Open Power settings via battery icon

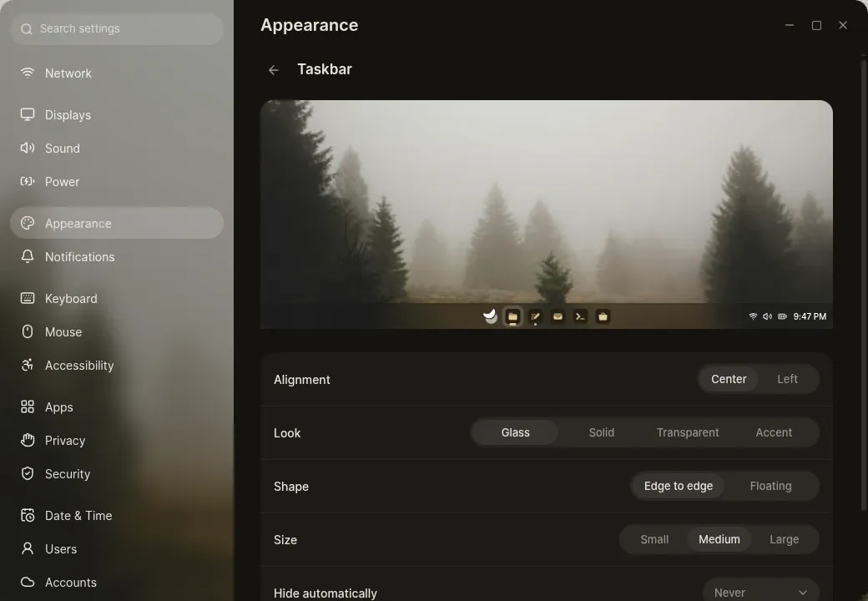click(27, 181)
